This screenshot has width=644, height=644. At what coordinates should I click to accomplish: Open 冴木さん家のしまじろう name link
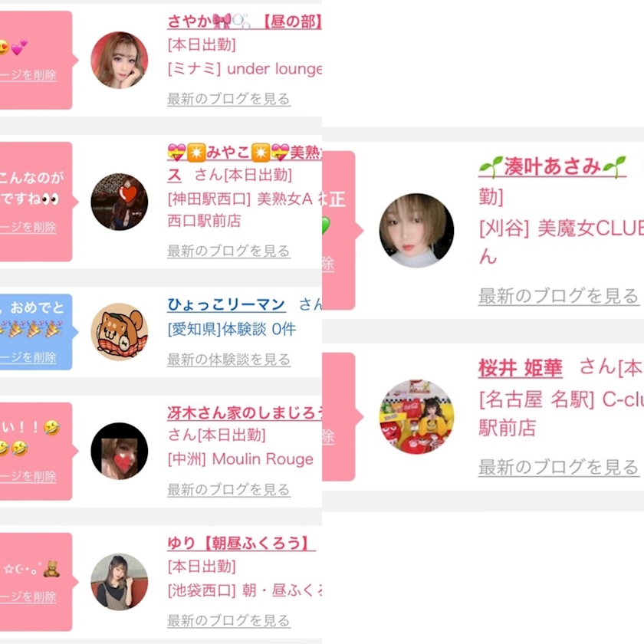pyautogui.click(x=245, y=412)
